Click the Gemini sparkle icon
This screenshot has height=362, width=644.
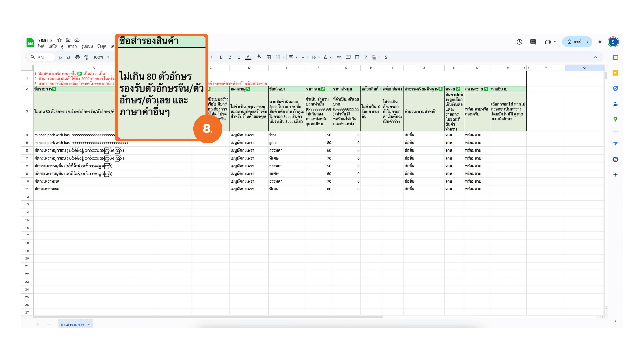click(600, 42)
